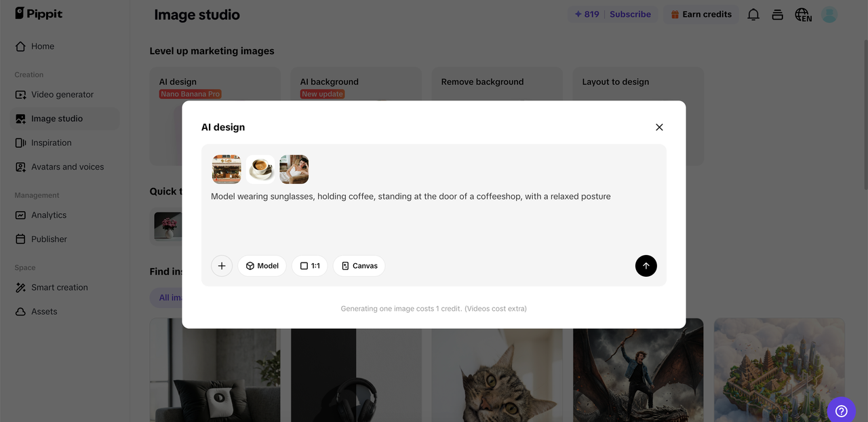Click the Pippit logo
This screenshot has height=422, width=868.
39,13
